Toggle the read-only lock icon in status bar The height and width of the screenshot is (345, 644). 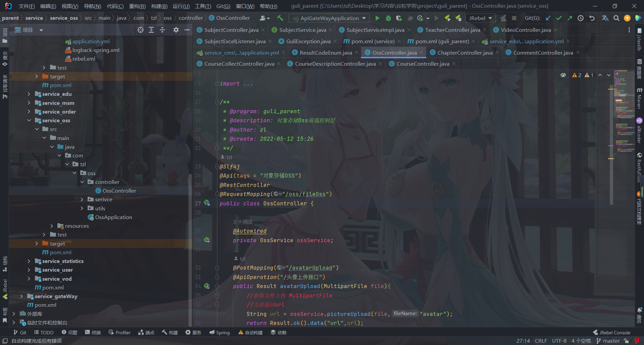click(x=626, y=341)
